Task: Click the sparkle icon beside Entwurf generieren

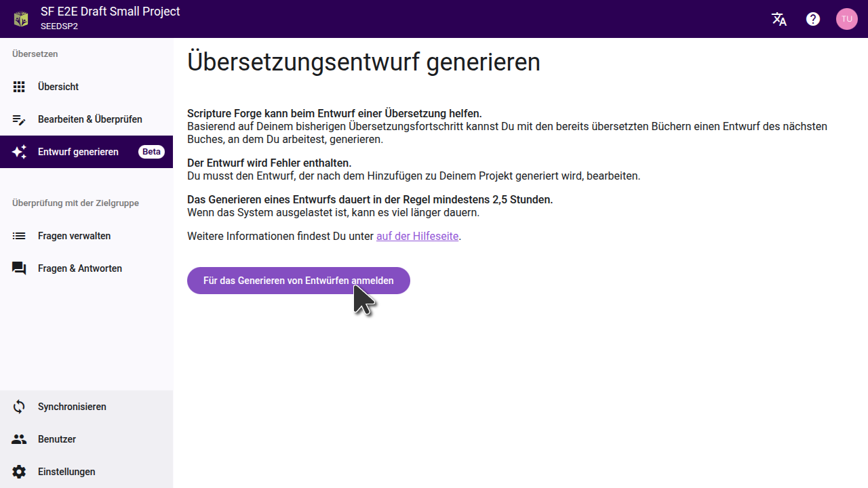Action: tap(19, 152)
